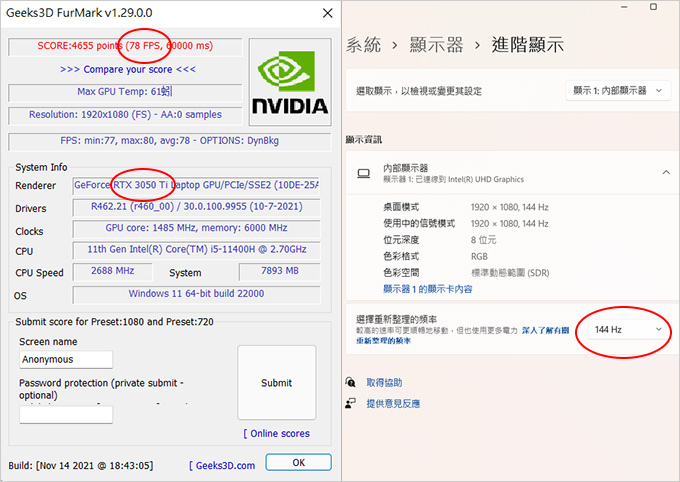The height and width of the screenshot is (482, 680).
Task: Click the OK button in FurMark
Action: click(x=298, y=462)
